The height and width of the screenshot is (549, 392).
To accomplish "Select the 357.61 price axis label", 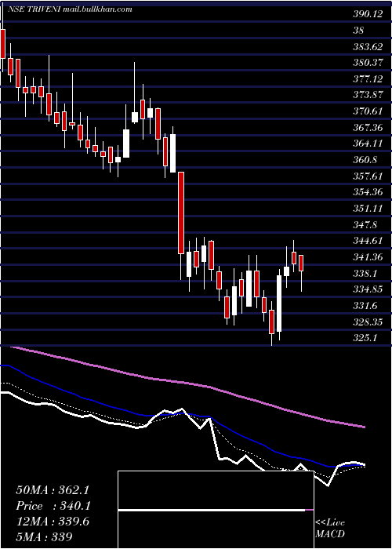I will coord(368,176).
